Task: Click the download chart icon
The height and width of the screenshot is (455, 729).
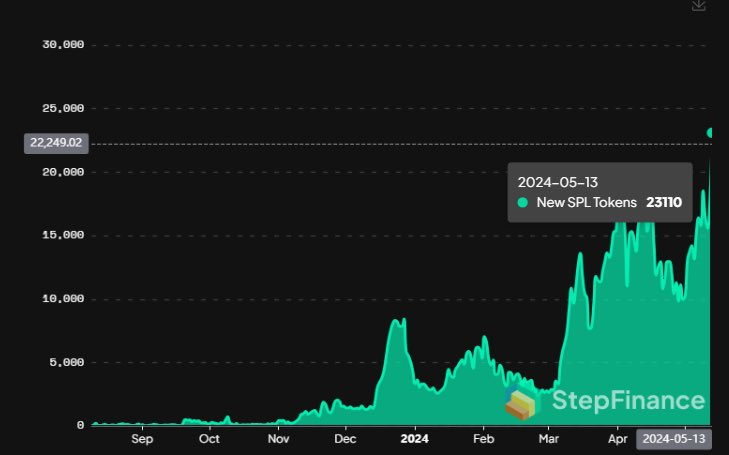Action: tap(698, 5)
